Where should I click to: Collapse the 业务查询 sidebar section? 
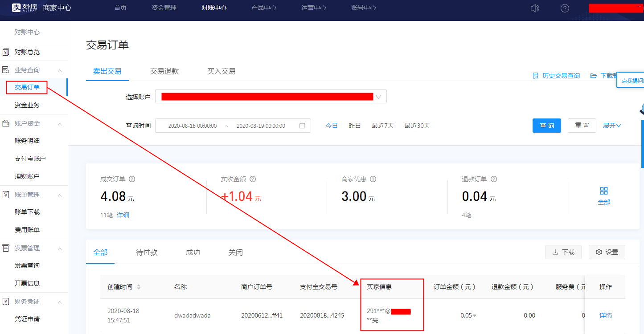pyautogui.click(x=60, y=70)
